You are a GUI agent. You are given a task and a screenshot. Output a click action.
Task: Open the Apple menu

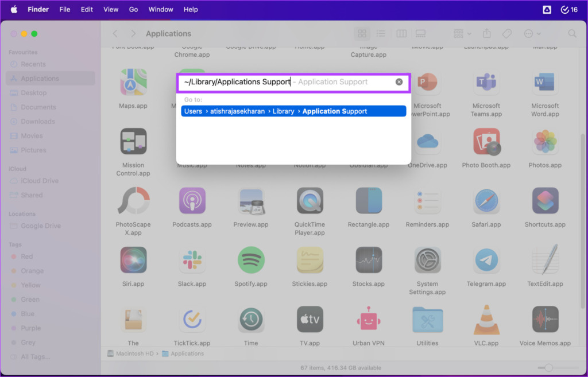click(x=14, y=9)
